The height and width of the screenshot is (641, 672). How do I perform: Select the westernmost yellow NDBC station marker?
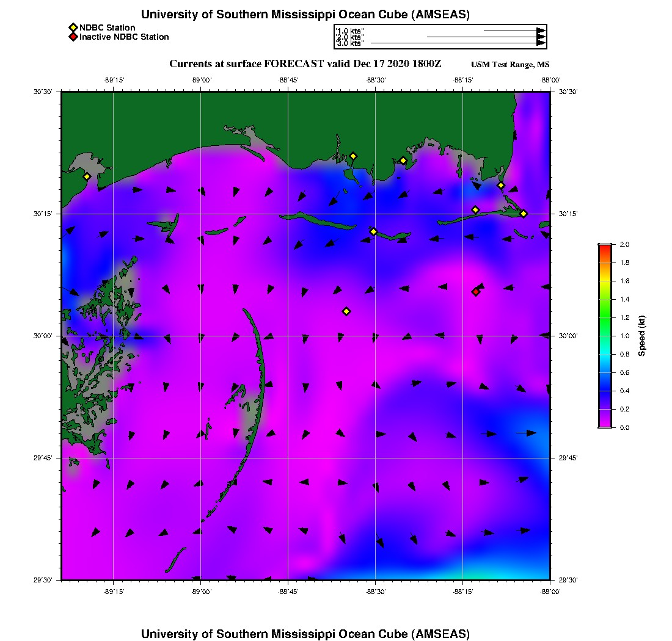point(87,176)
